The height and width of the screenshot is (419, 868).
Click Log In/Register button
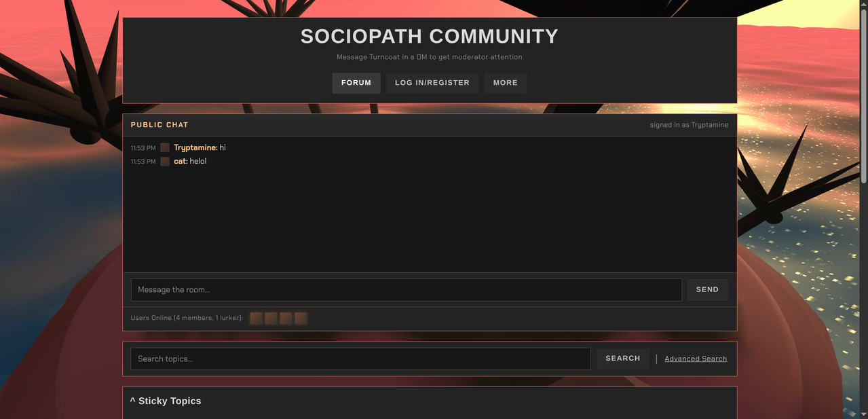(x=432, y=83)
